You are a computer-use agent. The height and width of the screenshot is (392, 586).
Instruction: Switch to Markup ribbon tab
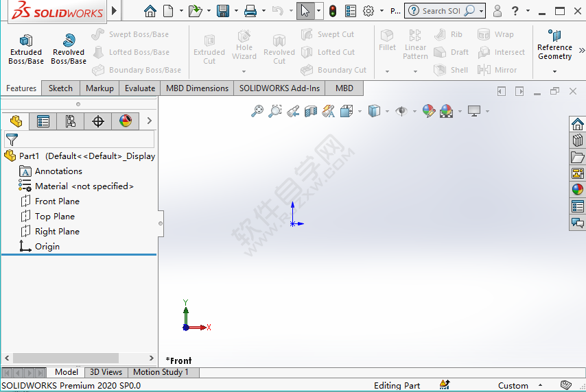[99, 88]
